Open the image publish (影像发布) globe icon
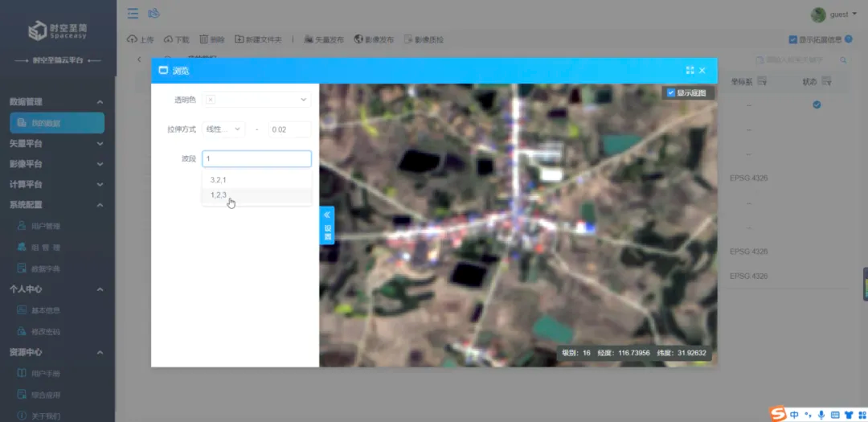This screenshot has height=422, width=868. coord(358,39)
